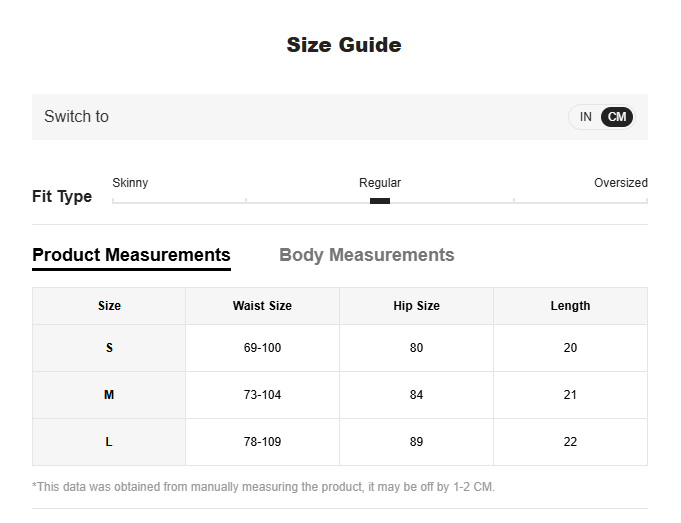Click the manual measurement disclaimer note
Image resolution: width=681 pixels, height=523 pixels.
[263, 487]
